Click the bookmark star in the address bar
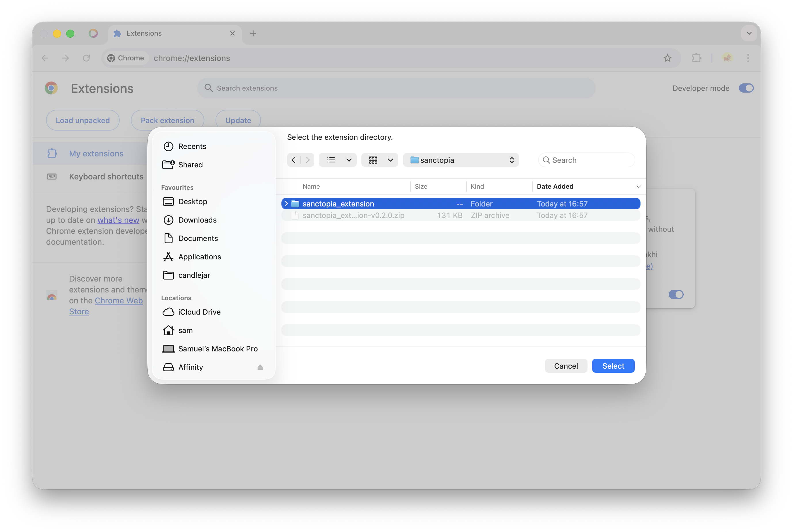Viewport: 793px width, 532px height. pos(667,58)
